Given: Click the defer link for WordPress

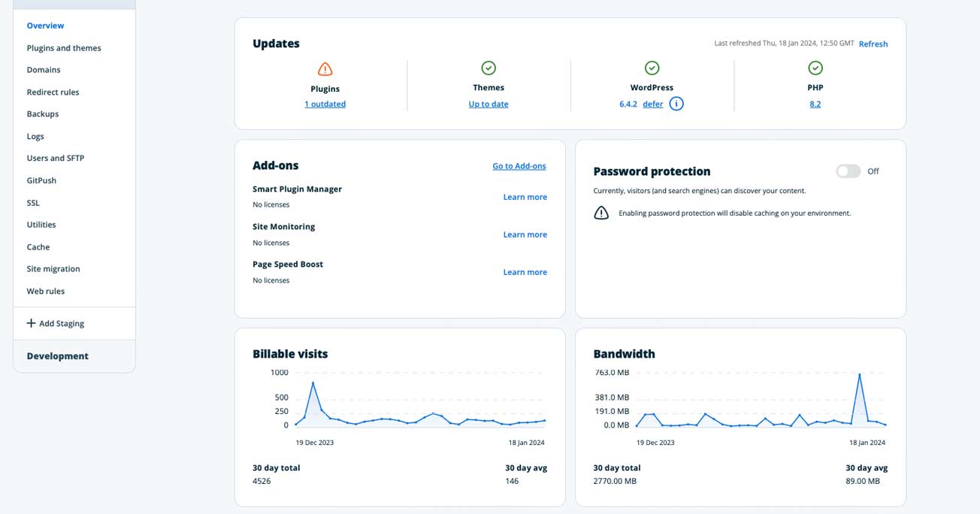Looking at the screenshot, I should [x=653, y=104].
